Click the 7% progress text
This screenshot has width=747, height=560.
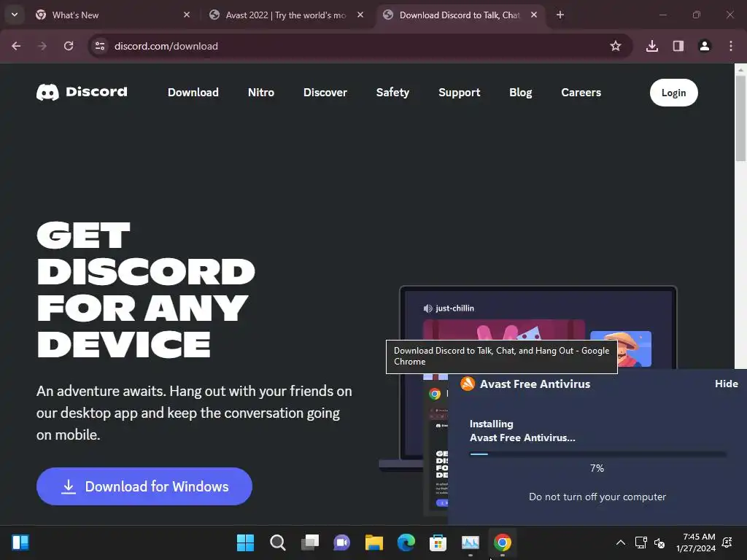pos(597,468)
